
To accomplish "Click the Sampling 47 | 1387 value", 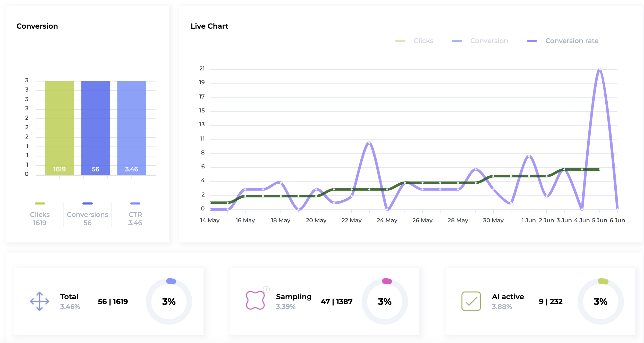I will pos(336,301).
